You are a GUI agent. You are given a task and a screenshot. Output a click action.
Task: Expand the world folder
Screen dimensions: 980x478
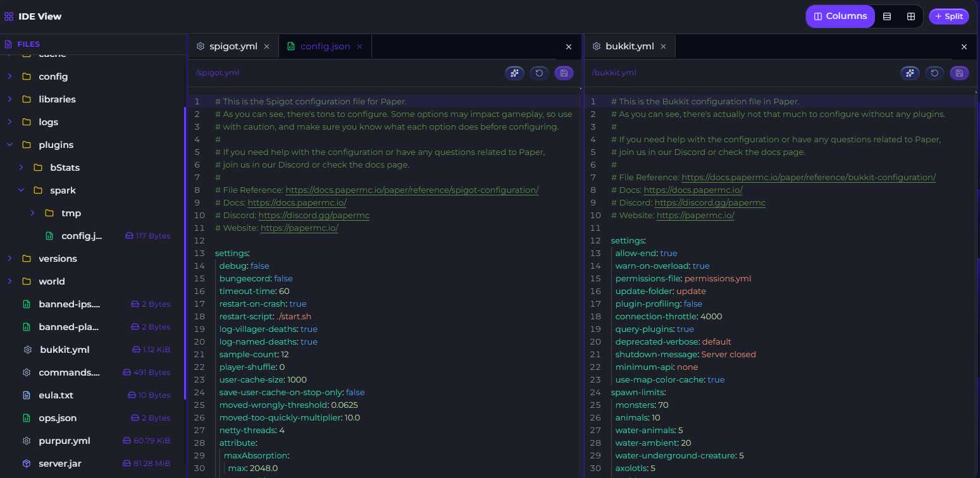[9, 281]
